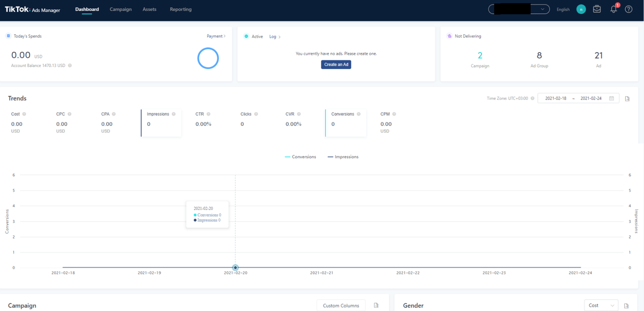
Task: Open the Payment link
Action: click(216, 36)
